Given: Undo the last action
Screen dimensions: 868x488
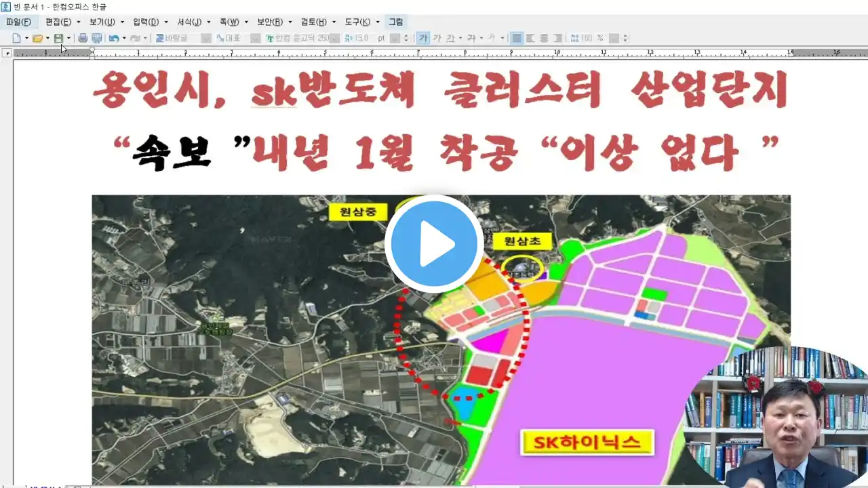Looking at the screenshot, I should (114, 38).
